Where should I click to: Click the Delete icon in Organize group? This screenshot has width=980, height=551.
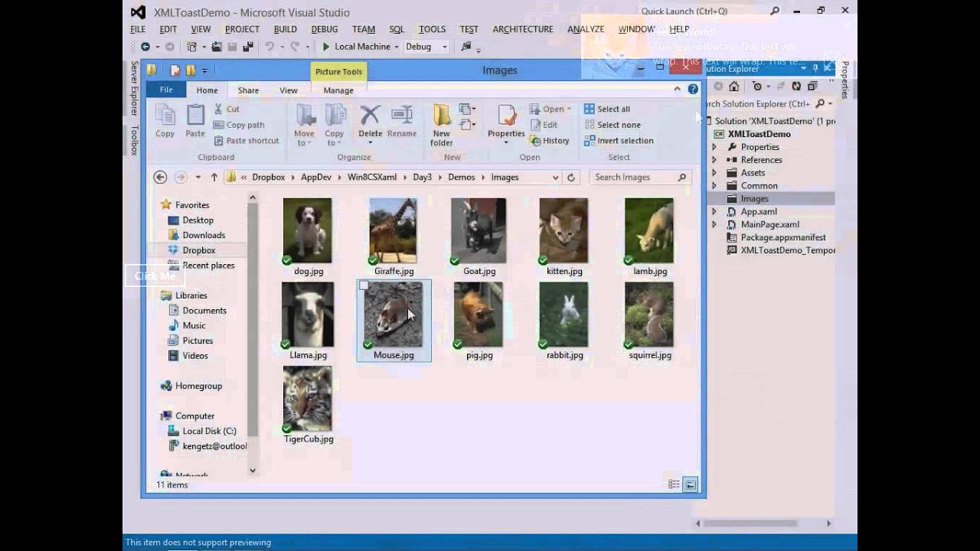click(x=370, y=116)
